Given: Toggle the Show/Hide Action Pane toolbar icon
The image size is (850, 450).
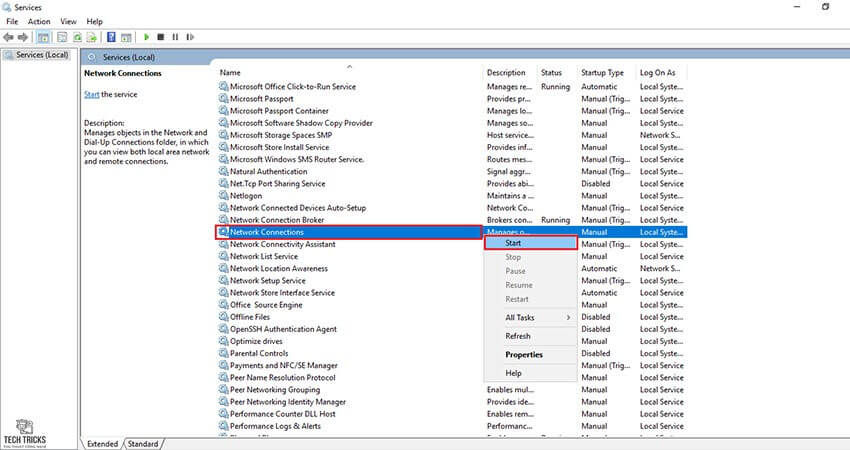Looking at the screenshot, I should (126, 37).
